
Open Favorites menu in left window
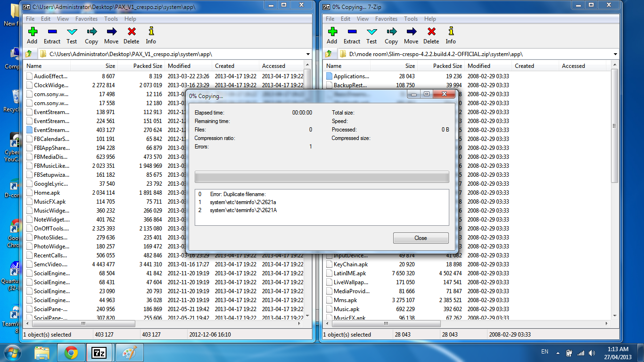[86, 19]
